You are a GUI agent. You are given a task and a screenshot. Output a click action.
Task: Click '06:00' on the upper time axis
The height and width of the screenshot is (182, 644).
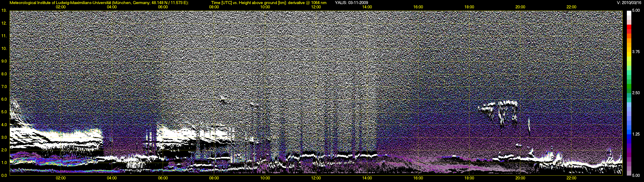click(163, 7)
